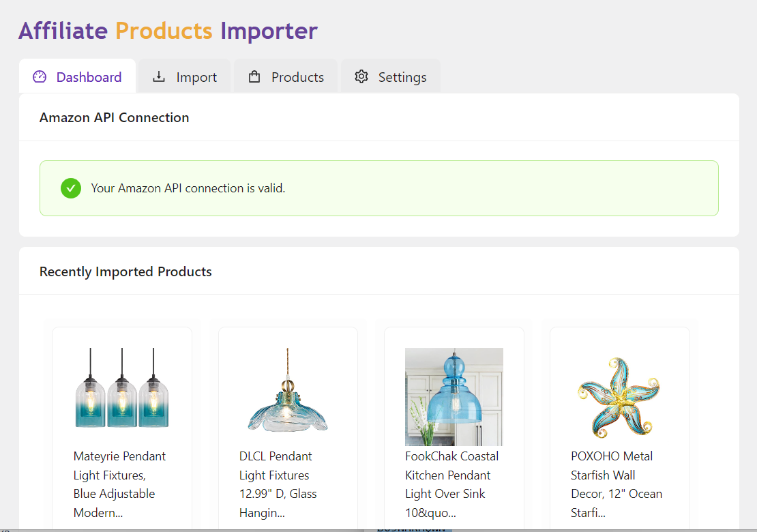The height and width of the screenshot is (532, 757).
Task: Click the POXOHO starfish wall decor image
Action: 619,396
